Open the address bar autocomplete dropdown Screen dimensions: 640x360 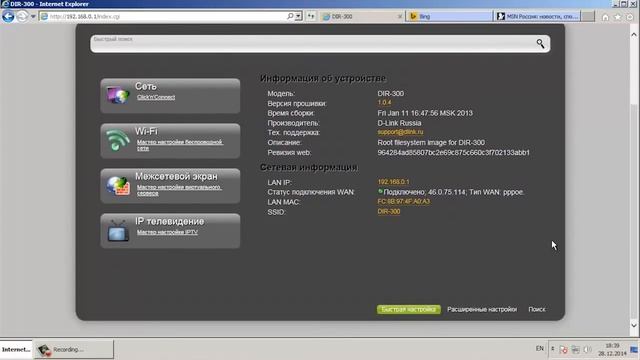click(298, 16)
